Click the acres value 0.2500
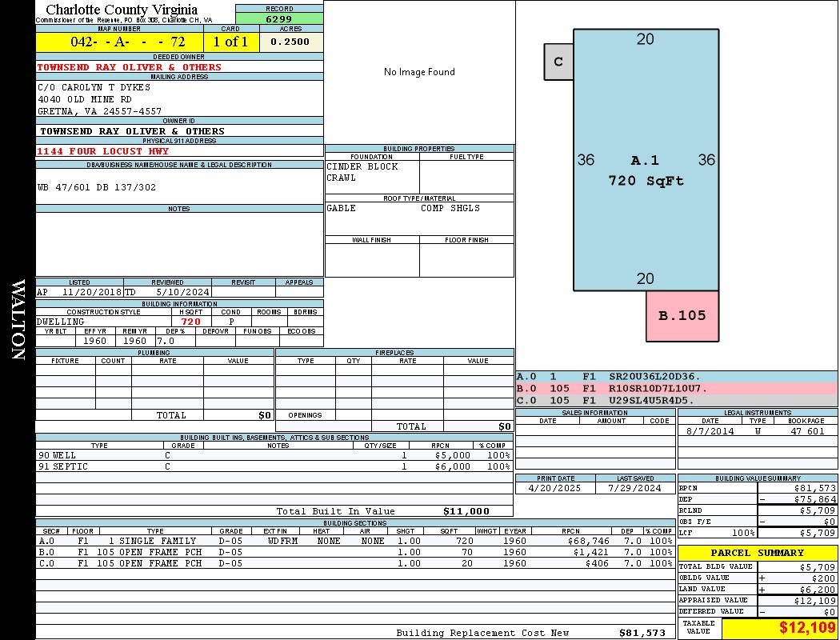Image resolution: width=840 pixels, height=640 pixels. click(x=290, y=42)
